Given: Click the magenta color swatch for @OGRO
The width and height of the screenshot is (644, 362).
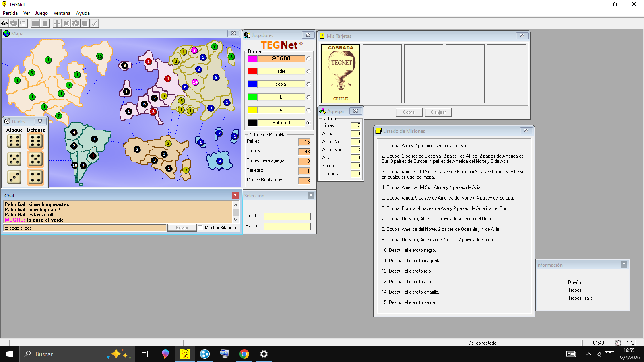Looking at the screenshot, I should (x=252, y=58).
